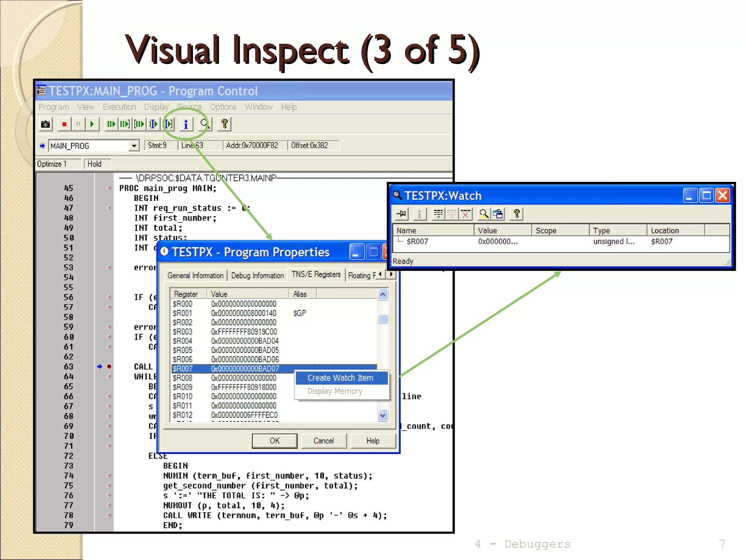Click the camera snapshot icon in Program Control
Image resolution: width=747 pixels, height=560 pixels.
tap(46, 124)
